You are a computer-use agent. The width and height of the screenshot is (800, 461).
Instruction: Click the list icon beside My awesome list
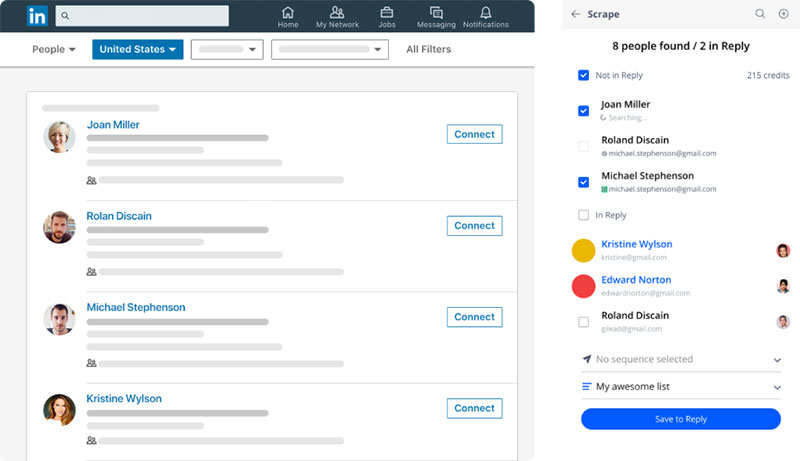(x=587, y=387)
